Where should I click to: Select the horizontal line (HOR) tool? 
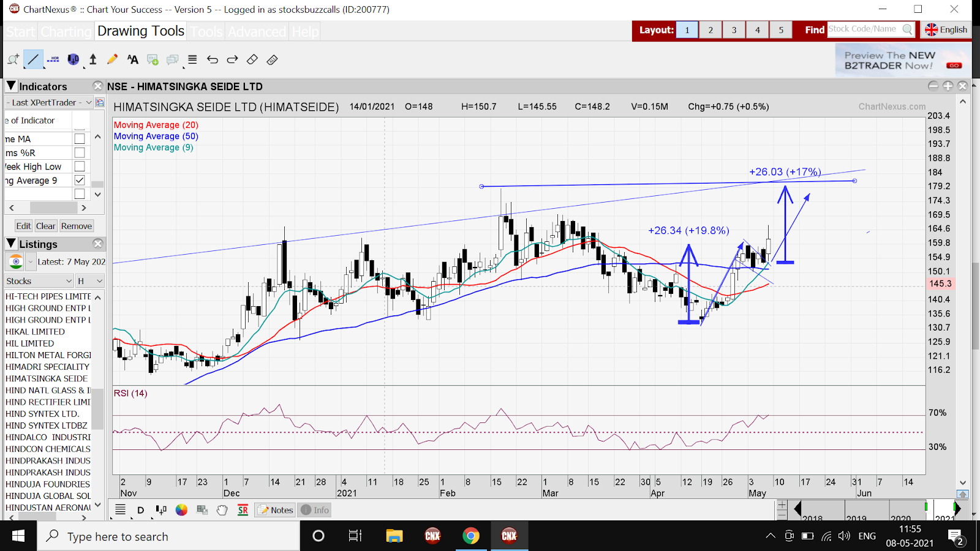53,59
